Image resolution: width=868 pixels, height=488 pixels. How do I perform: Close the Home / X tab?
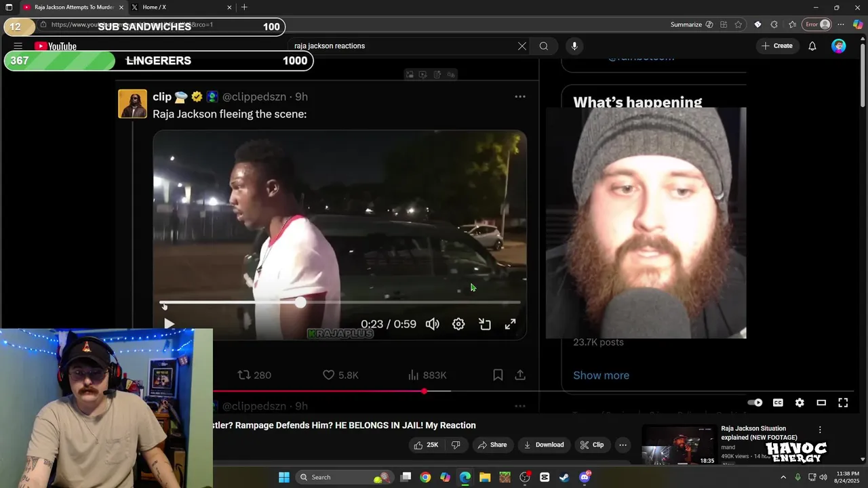pyautogui.click(x=229, y=7)
